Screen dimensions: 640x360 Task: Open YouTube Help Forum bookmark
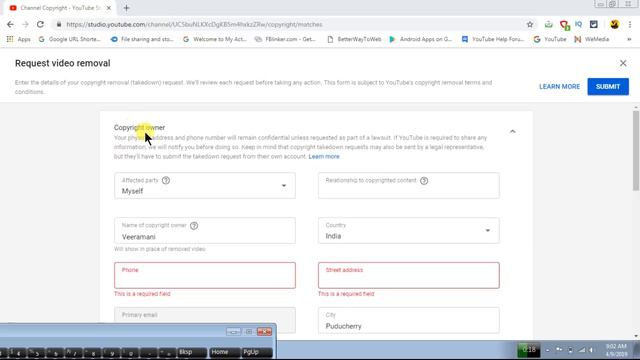point(493,39)
